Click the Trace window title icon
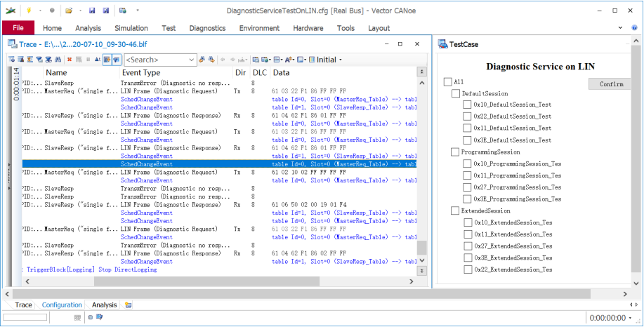 [x=13, y=44]
